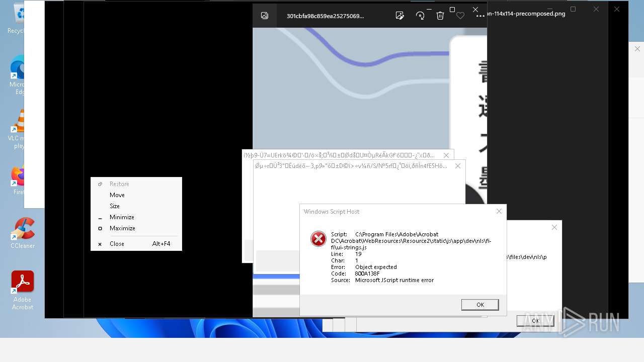Click the script path text in error dialog

(411, 241)
